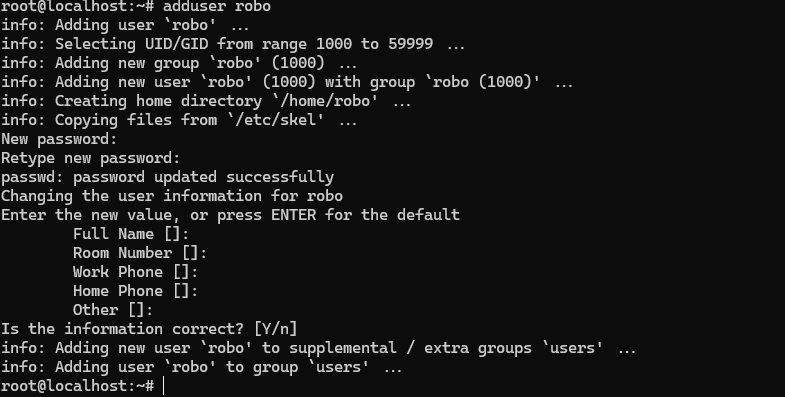Click the terminal cursor at the final prompt

[163, 386]
